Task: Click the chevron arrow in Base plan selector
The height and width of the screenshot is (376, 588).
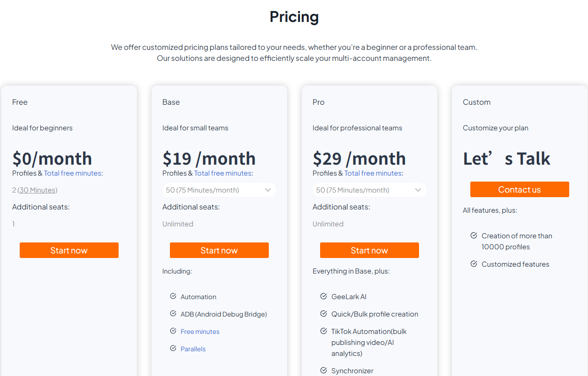Action: coord(268,190)
